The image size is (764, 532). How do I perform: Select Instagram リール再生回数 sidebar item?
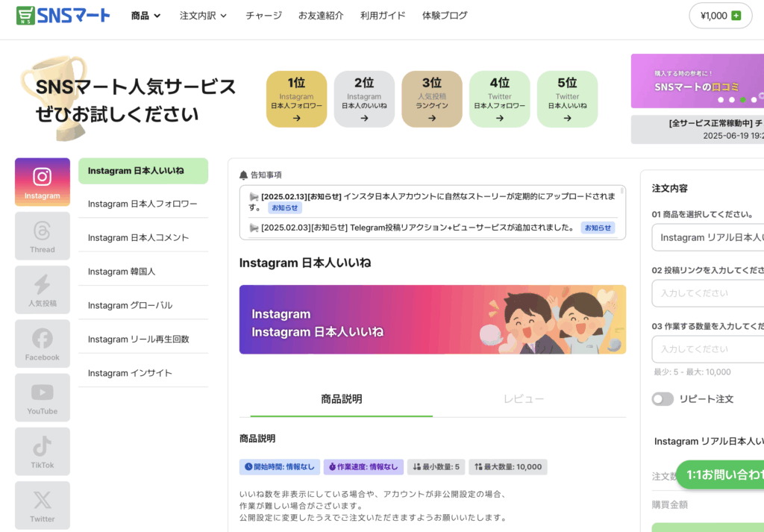(143, 339)
